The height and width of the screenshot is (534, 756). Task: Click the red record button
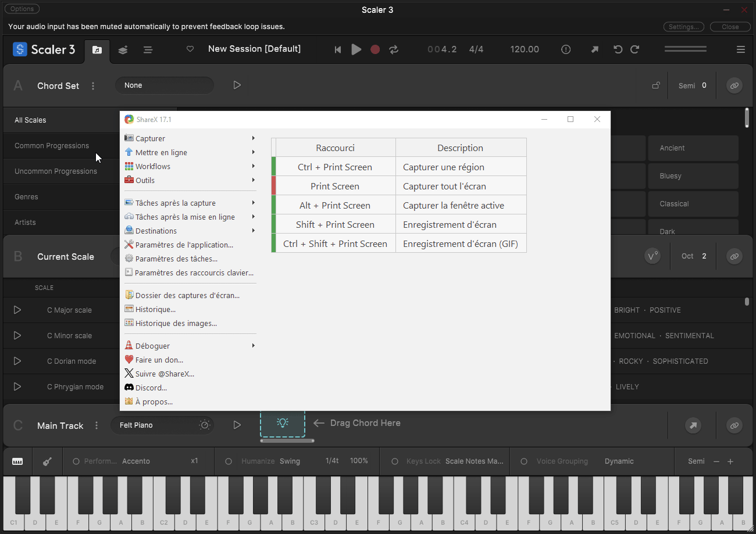(375, 50)
